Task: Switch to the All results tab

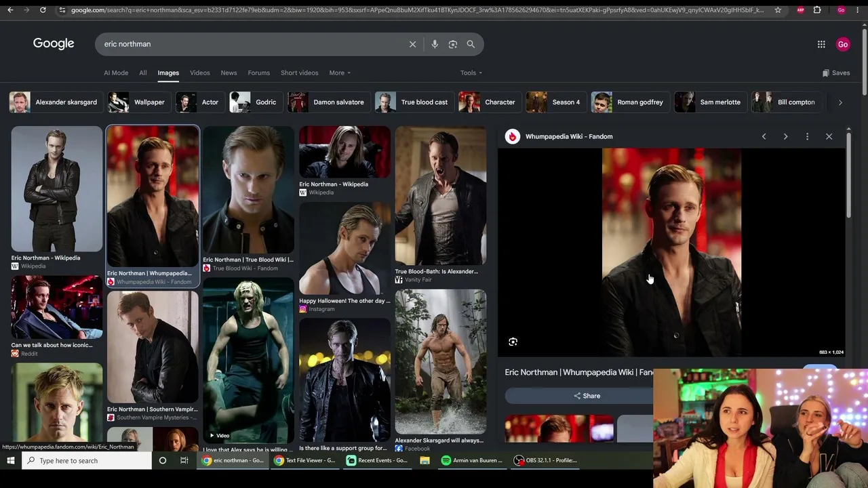Action: point(143,73)
